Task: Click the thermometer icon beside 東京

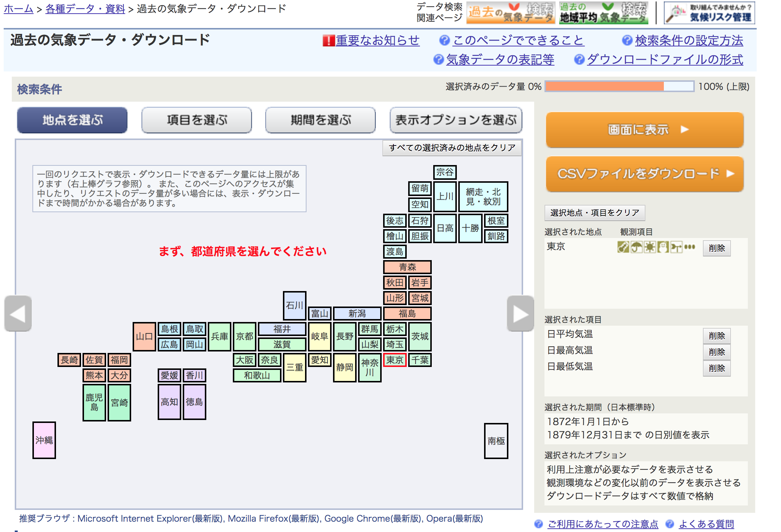Action: tap(623, 247)
